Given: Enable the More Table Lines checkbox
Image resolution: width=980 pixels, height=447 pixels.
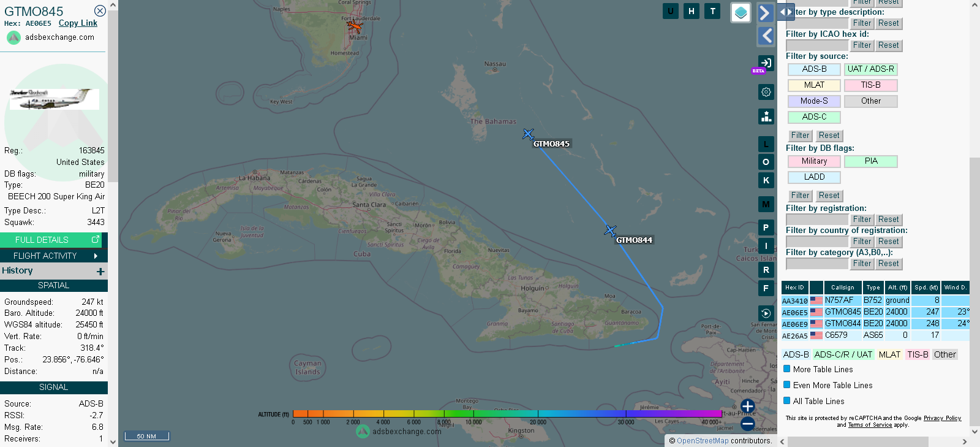Looking at the screenshot, I should click(787, 369).
